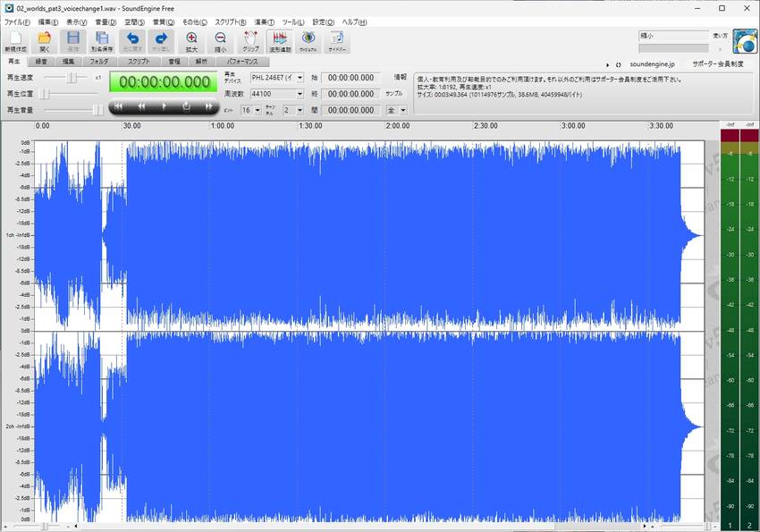
Task: Select the グリップ hand tool
Action: [x=250, y=42]
